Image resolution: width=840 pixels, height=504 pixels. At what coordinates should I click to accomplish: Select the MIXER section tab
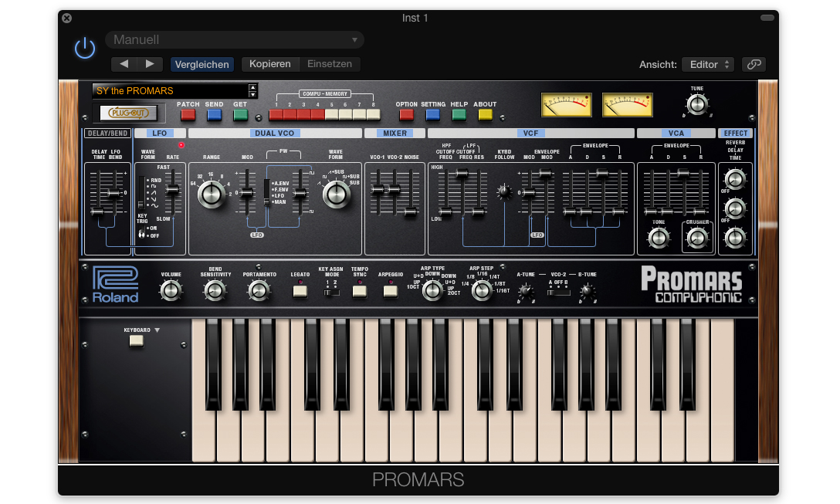coord(395,133)
